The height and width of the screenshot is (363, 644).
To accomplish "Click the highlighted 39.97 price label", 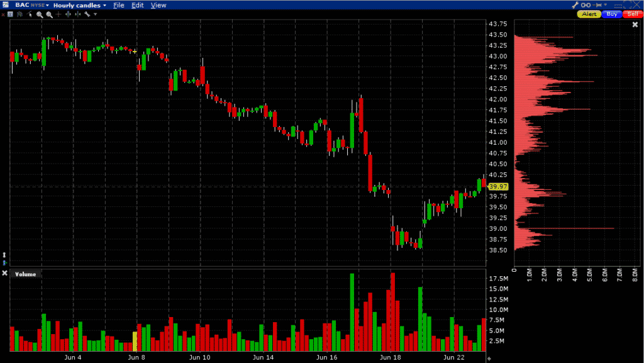I will click(x=499, y=186).
